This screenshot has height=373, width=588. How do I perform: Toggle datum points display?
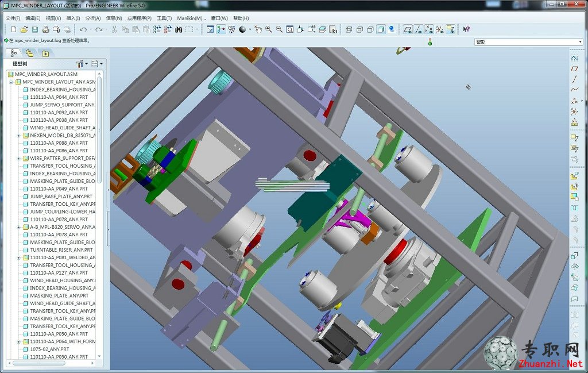[429, 29]
